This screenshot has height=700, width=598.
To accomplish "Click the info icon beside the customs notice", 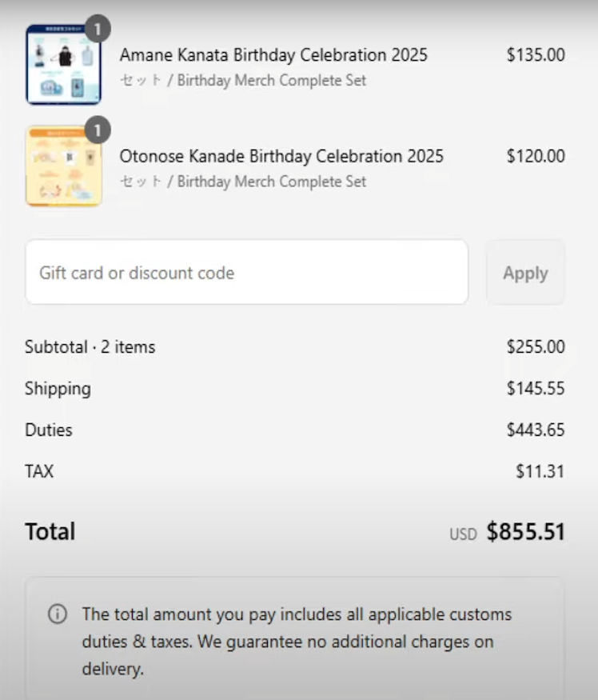I will (x=58, y=614).
